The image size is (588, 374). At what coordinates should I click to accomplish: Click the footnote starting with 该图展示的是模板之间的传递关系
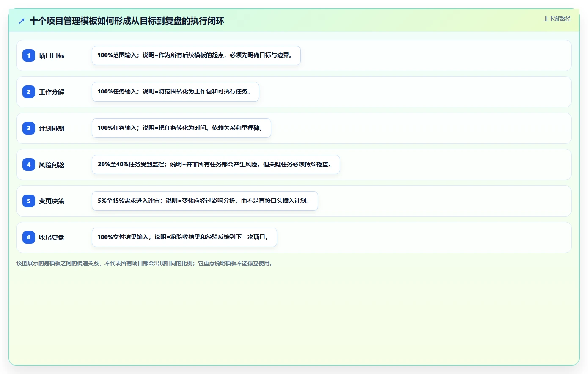(145, 263)
